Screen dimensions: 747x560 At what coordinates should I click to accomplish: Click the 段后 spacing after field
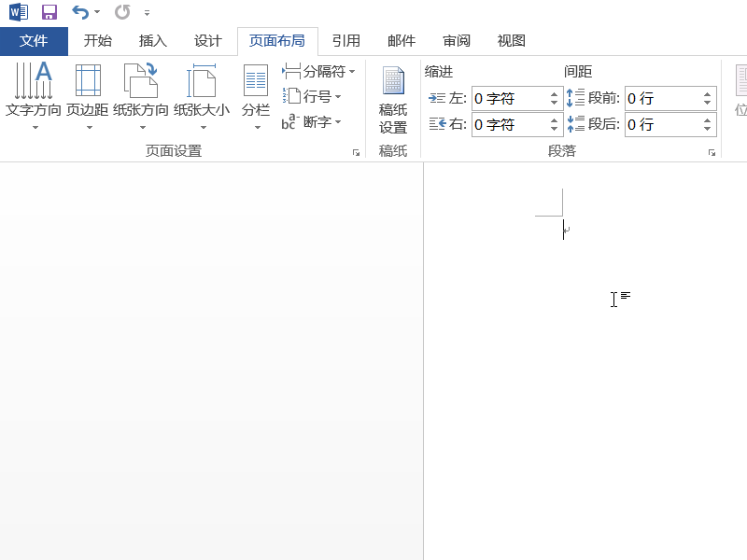pos(670,125)
